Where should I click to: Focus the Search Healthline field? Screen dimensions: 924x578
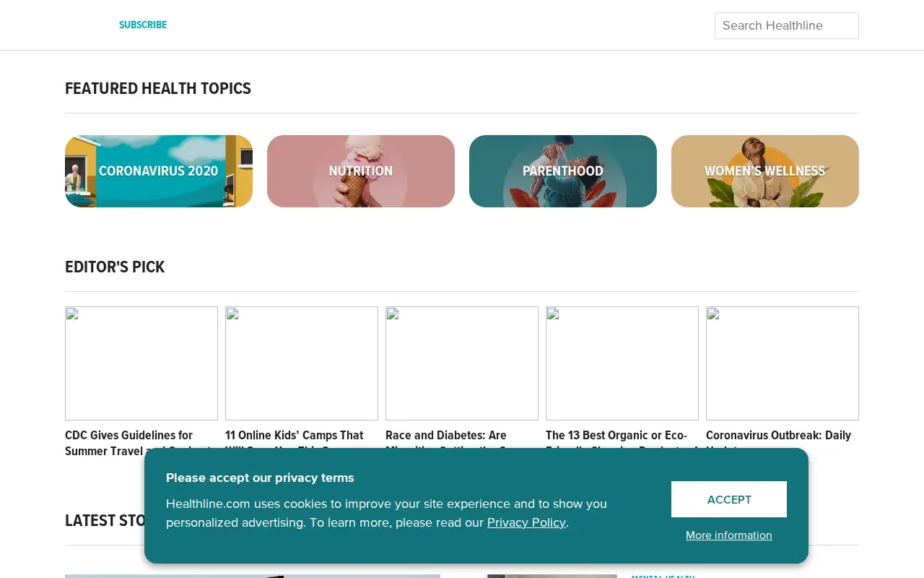[787, 25]
